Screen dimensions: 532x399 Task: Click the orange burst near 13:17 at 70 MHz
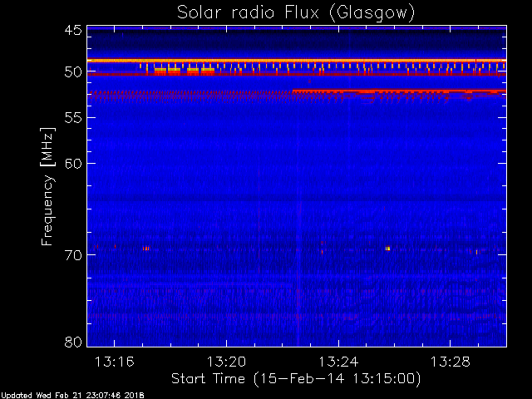(146, 249)
